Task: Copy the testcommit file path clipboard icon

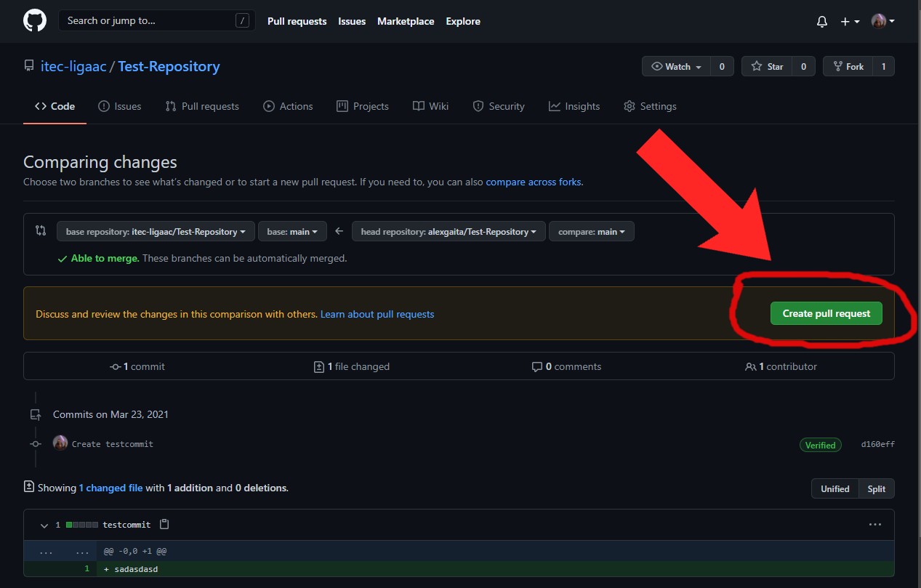Action: (x=164, y=524)
